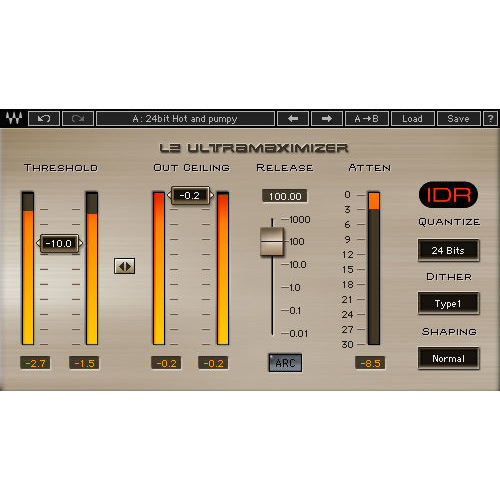The image size is (500, 500).
Task: Toggle the ARC auto release button
Action: point(285,363)
